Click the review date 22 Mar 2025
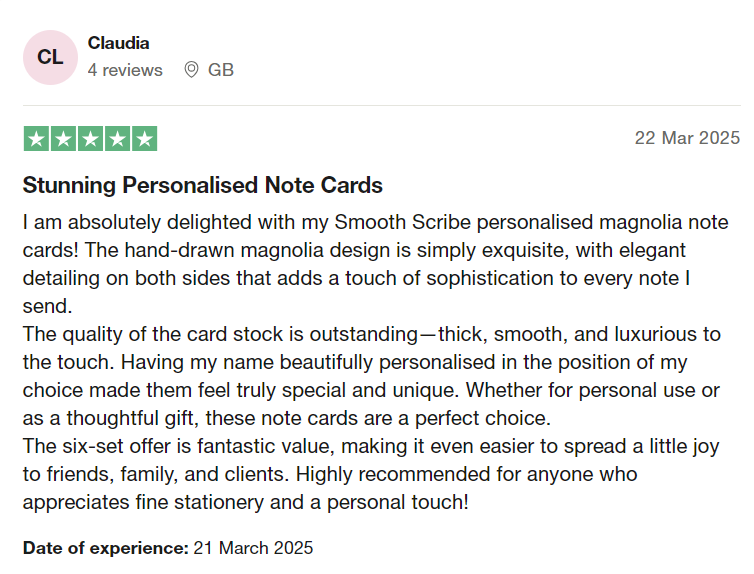 (x=687, y=138)
